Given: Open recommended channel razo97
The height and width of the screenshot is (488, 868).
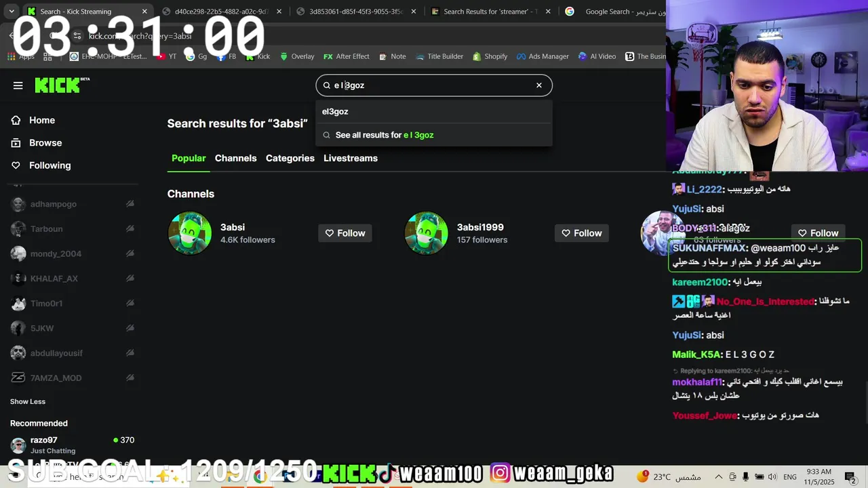Looking at the screenshot, I should coord(72,445).
